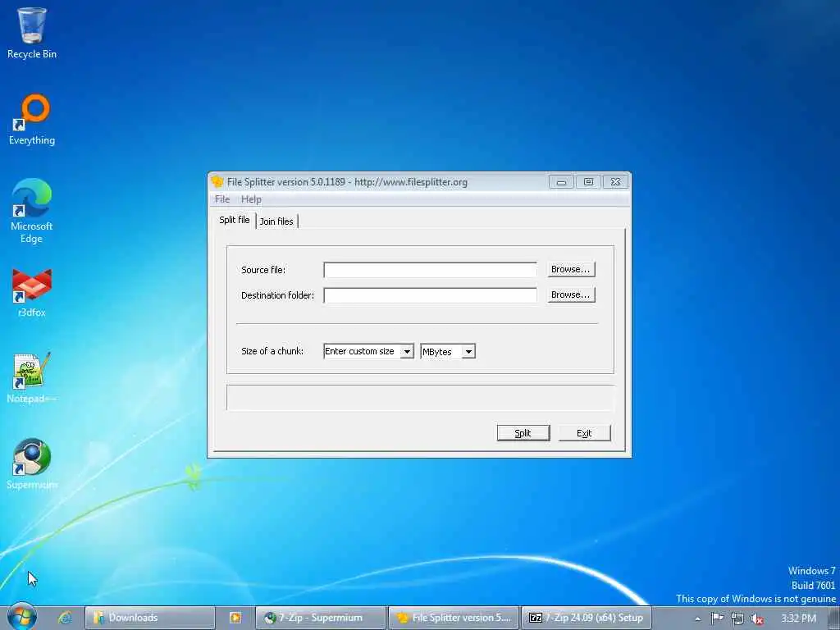Click the network tray icon
The width and height of the screenshot is (840, 630).
pos(737,619)
